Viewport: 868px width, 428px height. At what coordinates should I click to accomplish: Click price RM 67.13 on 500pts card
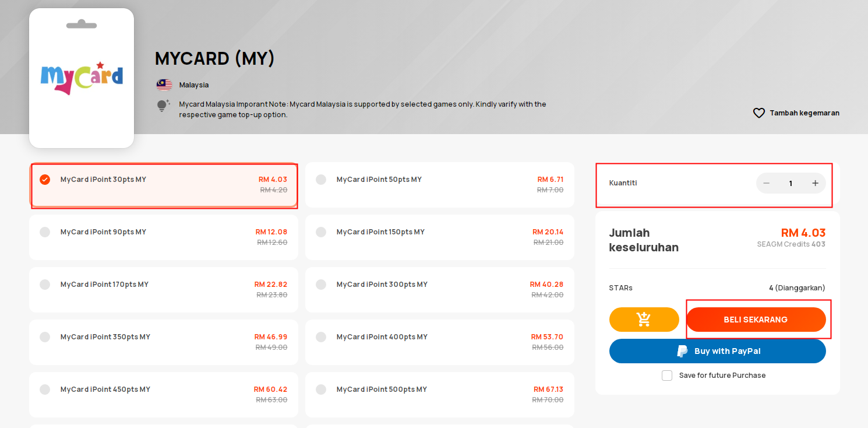coord(549,390)
